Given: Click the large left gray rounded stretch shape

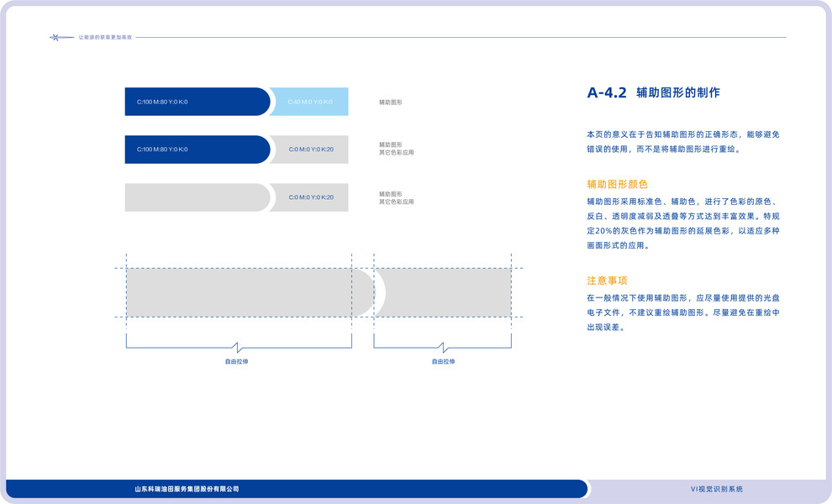Looking at the screenshot, I should 250,293.
